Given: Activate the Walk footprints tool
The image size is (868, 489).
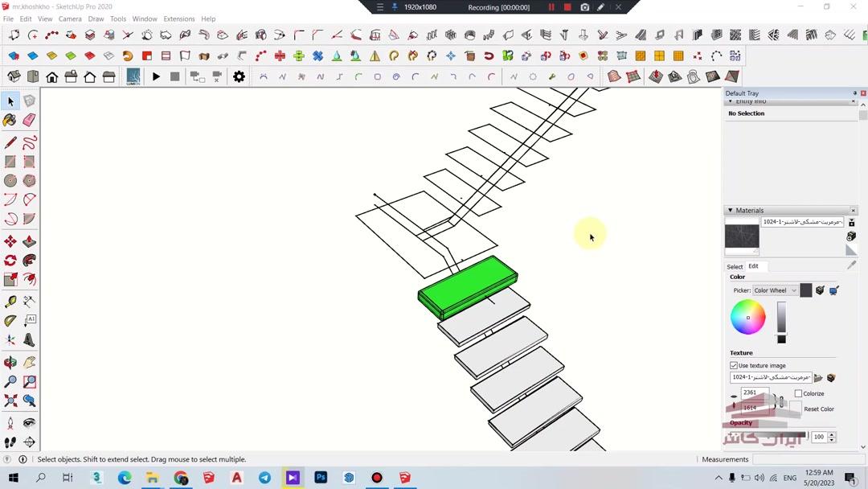Looking at the screenshot, I should pos(10,442).
